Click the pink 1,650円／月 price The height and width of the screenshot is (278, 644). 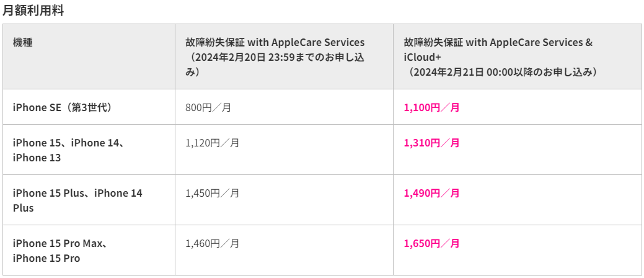(x=431, y=243)
